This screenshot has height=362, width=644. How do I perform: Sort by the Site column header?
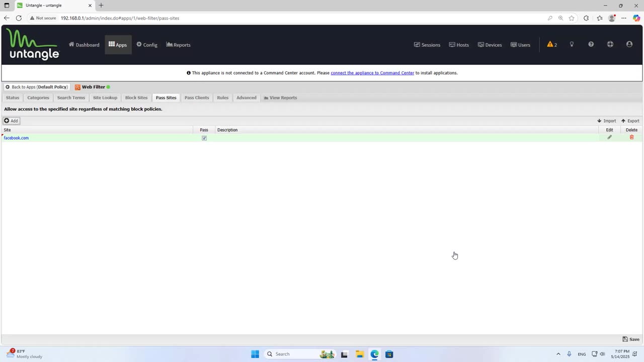tap(98, 130)
